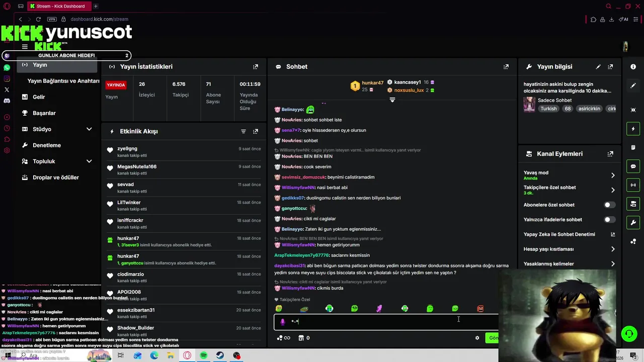Go to Gelir in the sidebar
This screenshot has width=644, height=362.
pos(39,97)
